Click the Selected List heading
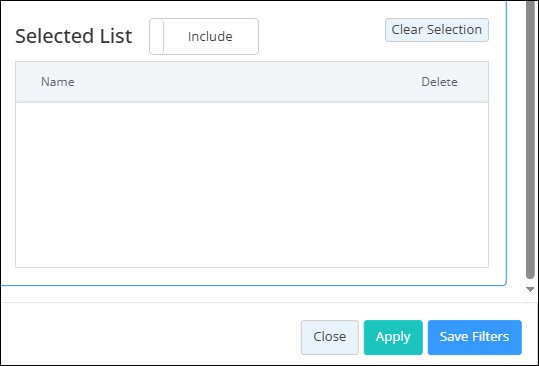Viewport: 539px width, 366px height. pos(74,36)
